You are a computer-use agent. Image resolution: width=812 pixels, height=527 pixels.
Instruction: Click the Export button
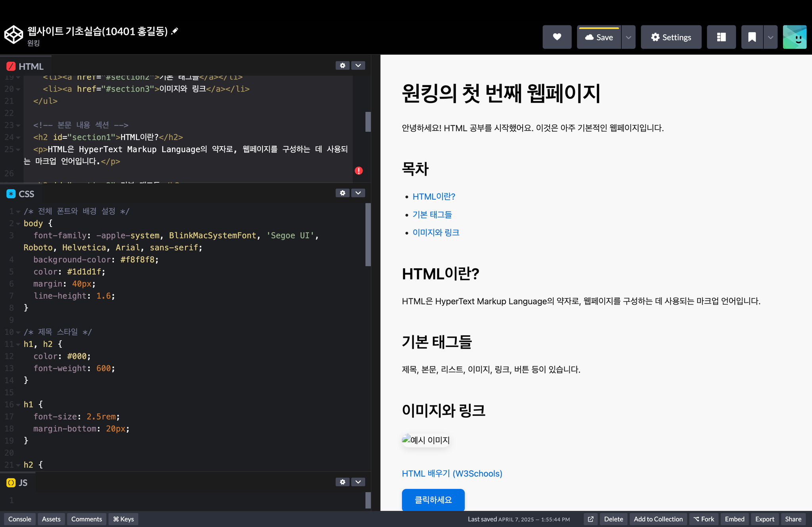click(765, 519)
